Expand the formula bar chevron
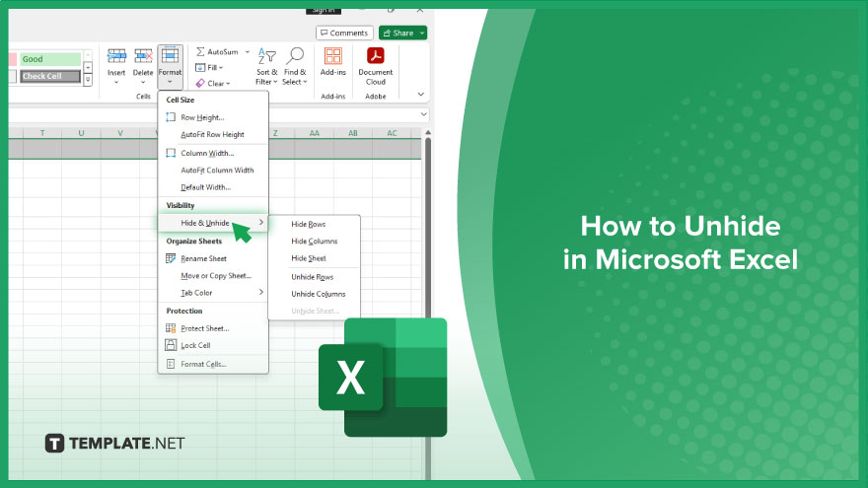This screenshot has width=868, height=488. coord(423,114)
